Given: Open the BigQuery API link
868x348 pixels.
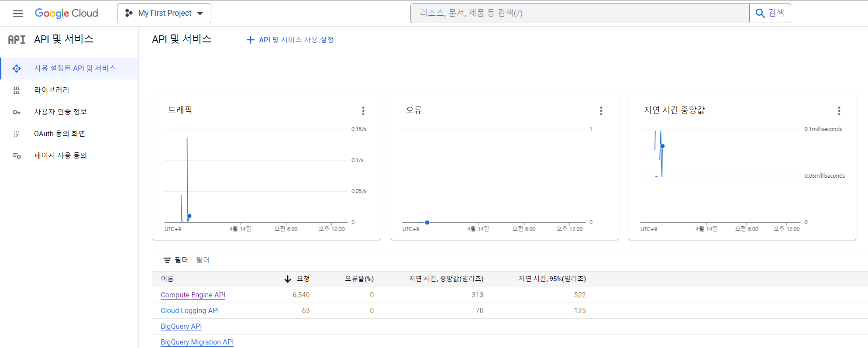Looking at the screenshot, I should click(x=181, y=327).
